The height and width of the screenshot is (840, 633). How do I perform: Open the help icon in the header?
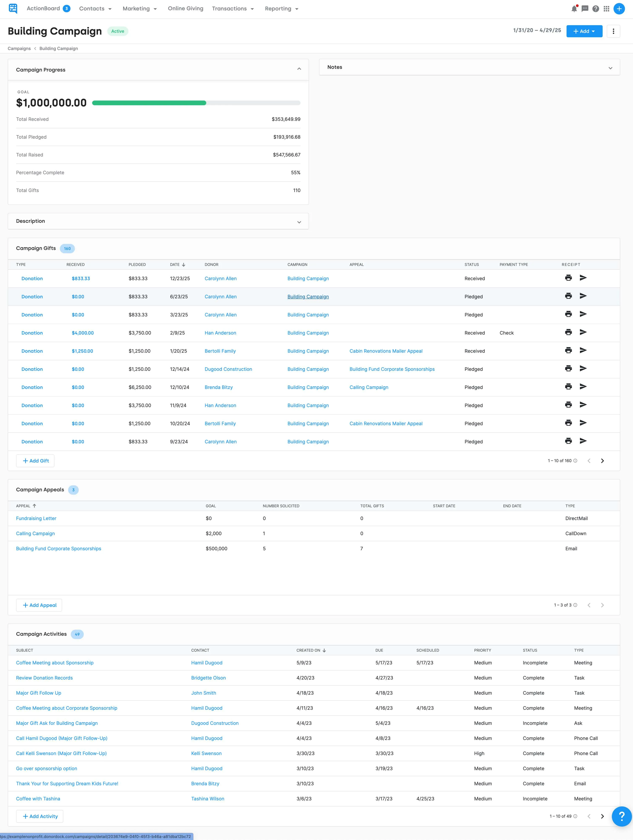(595, 8)
